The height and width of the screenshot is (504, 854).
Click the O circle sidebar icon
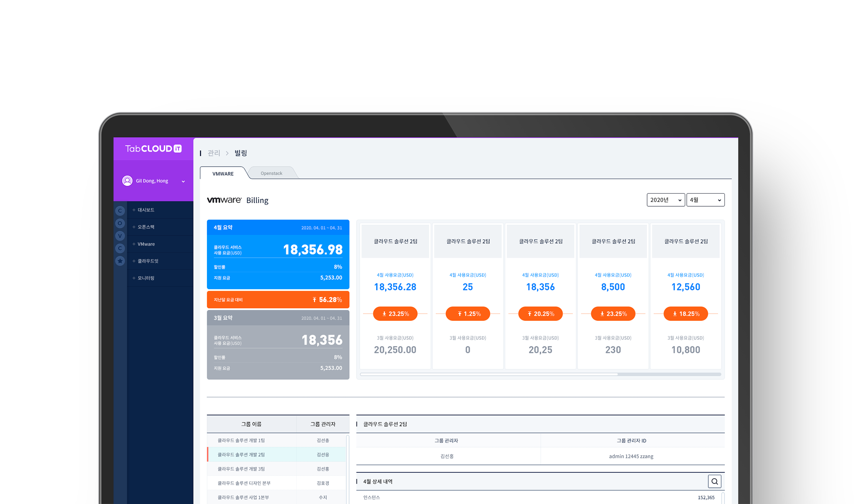click(x=120, y=223)
